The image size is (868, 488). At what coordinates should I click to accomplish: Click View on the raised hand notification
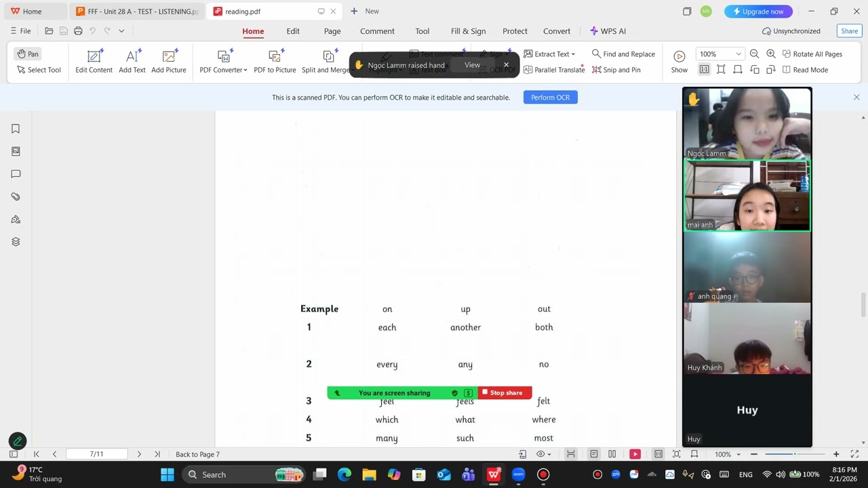point(472,65)
